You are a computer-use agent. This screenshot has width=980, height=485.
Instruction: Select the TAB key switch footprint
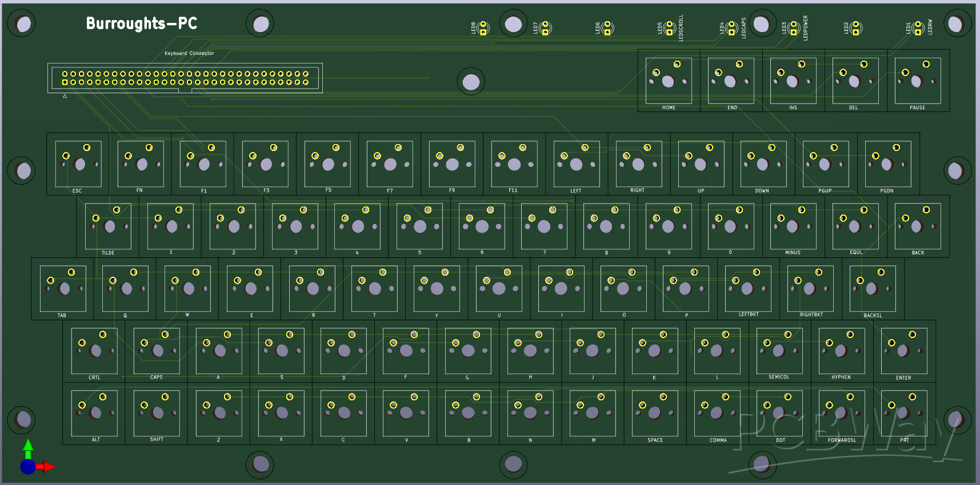pos(62,289)
